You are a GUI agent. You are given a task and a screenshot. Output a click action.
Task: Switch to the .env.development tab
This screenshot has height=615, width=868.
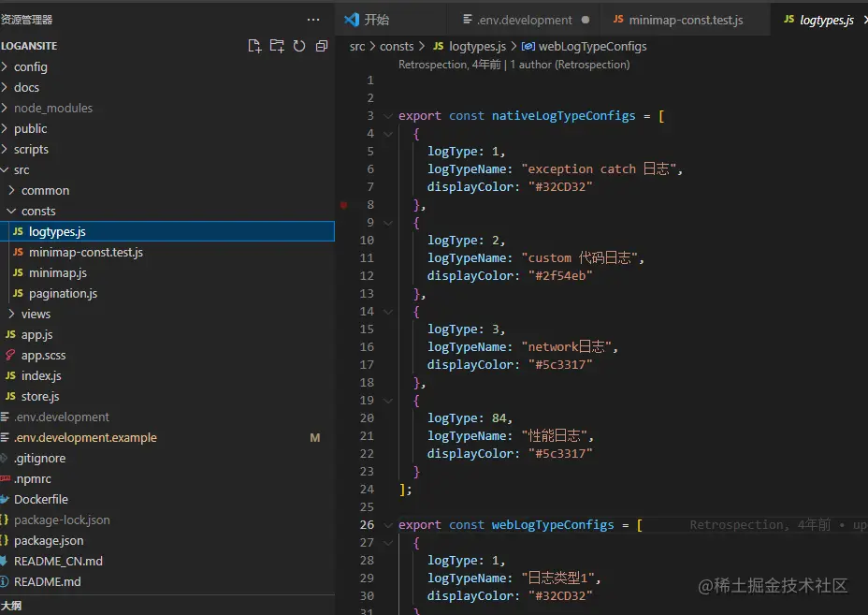coord(524,20)
